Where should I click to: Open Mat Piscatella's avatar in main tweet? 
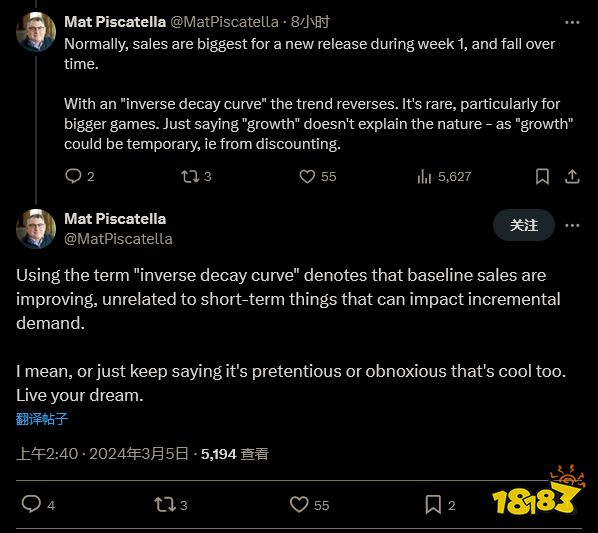(36, 229)
